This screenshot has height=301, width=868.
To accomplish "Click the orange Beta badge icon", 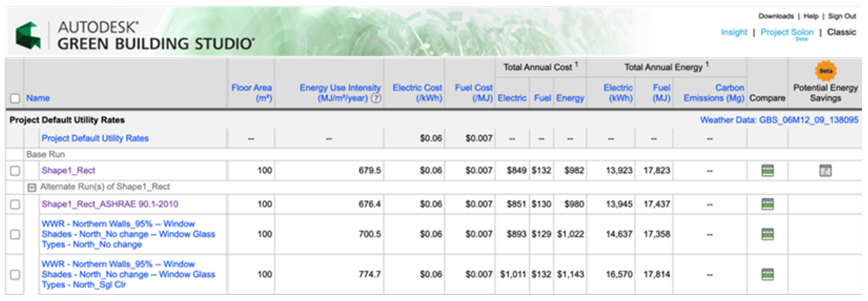I will [825, 71].
